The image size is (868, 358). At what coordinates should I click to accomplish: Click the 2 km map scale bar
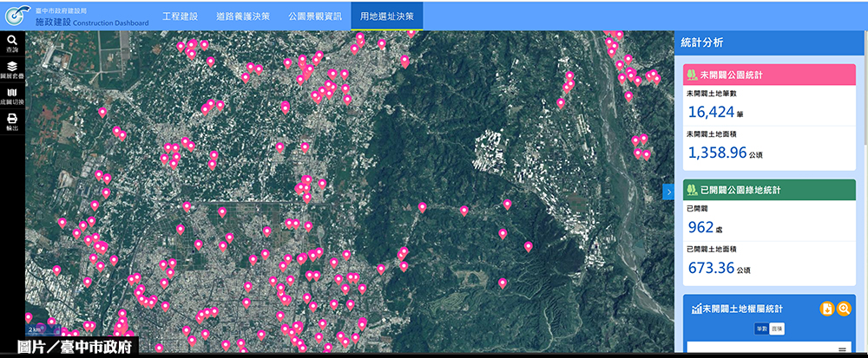[x=35, y=330]
